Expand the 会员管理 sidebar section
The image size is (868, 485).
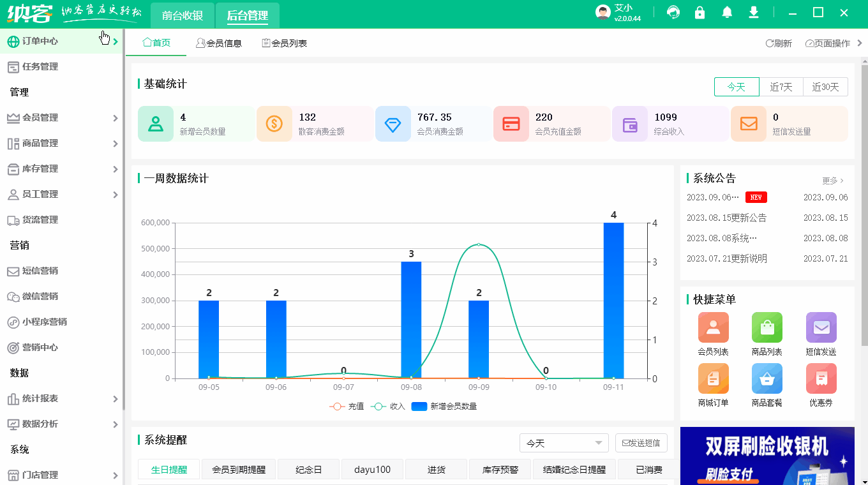point(38,117)
